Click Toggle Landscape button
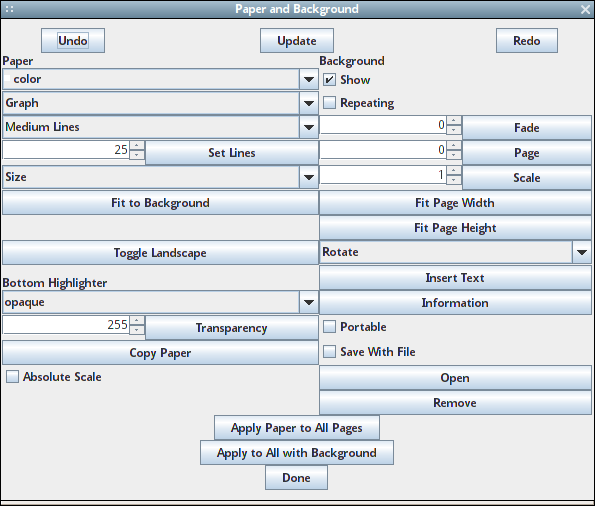Viewport: 595px width, 506px height. click(160, 253)
